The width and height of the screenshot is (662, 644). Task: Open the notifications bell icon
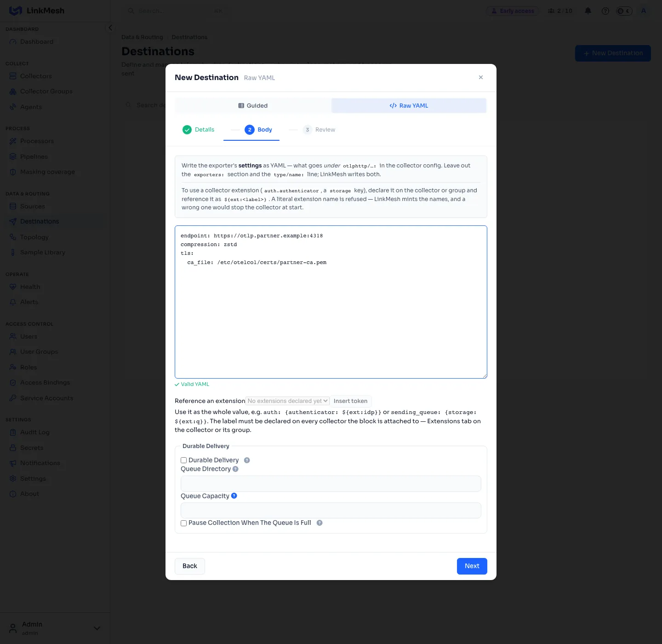pyautogui.click(x=588, y=11)
